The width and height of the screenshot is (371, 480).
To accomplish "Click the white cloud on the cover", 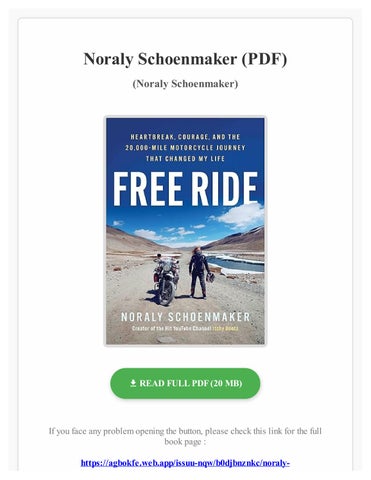I will point(241,215).
